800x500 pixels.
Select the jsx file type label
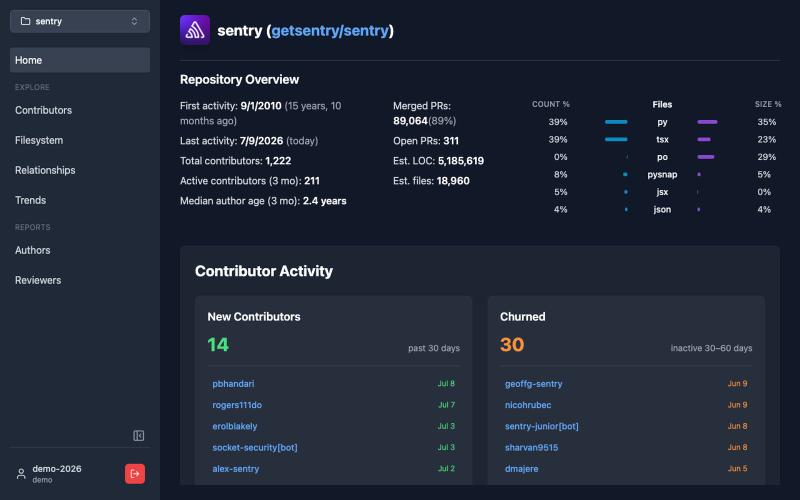point(662,192)
